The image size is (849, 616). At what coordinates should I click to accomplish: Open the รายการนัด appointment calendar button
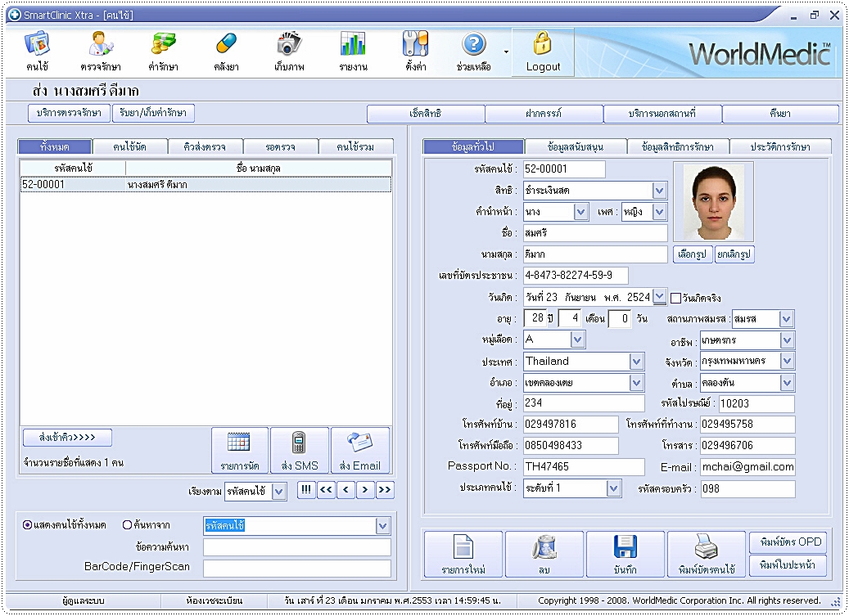point(240,451)
